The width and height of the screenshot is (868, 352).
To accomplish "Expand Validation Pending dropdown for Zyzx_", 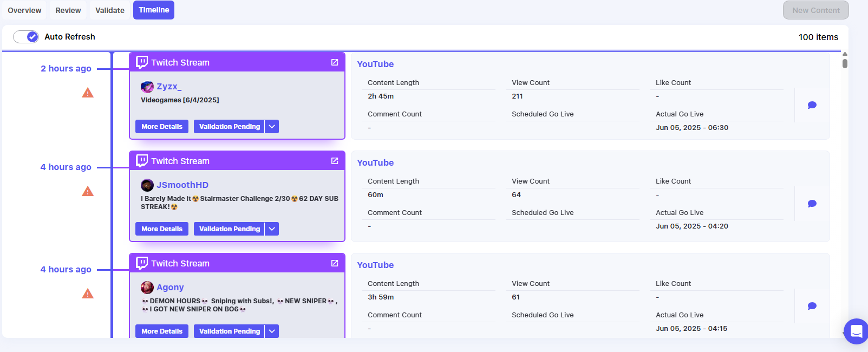I will pos(272,127).
